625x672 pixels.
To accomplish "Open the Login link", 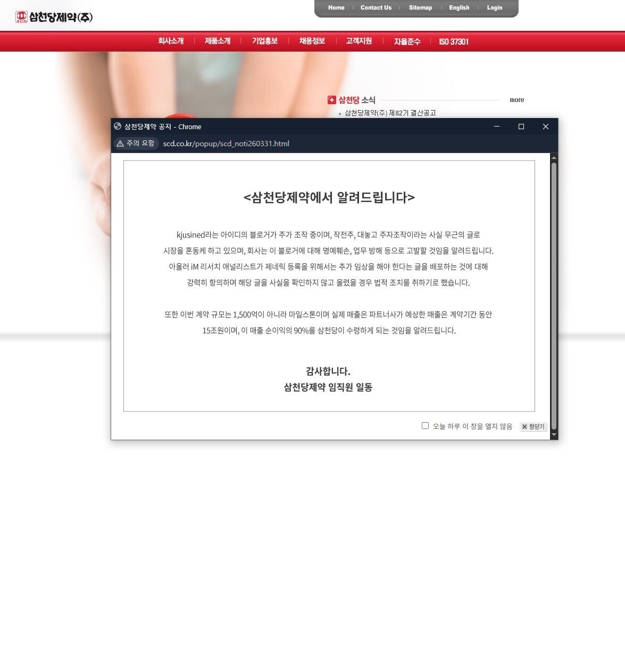I will [495, 7].
